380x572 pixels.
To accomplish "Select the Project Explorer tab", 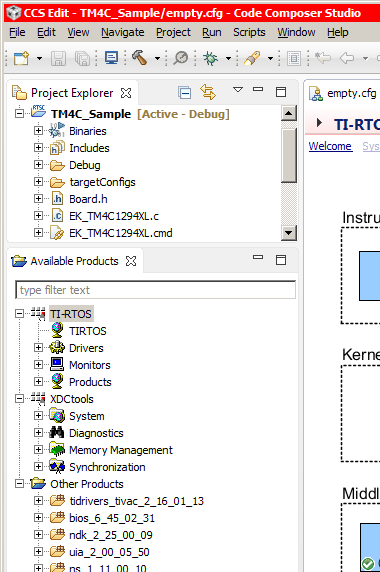I will (x=72, y=93).
